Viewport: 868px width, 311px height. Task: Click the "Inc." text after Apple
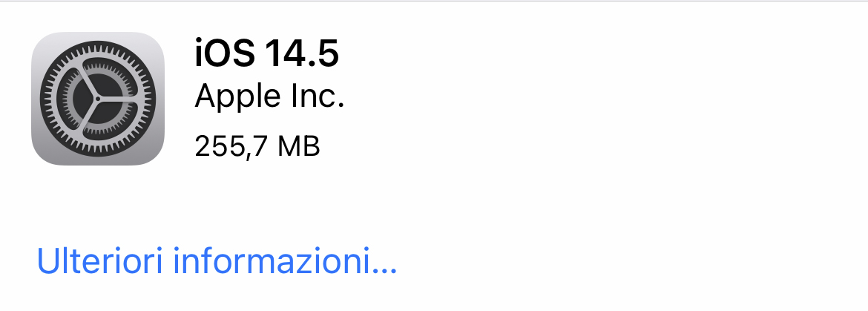318,96
